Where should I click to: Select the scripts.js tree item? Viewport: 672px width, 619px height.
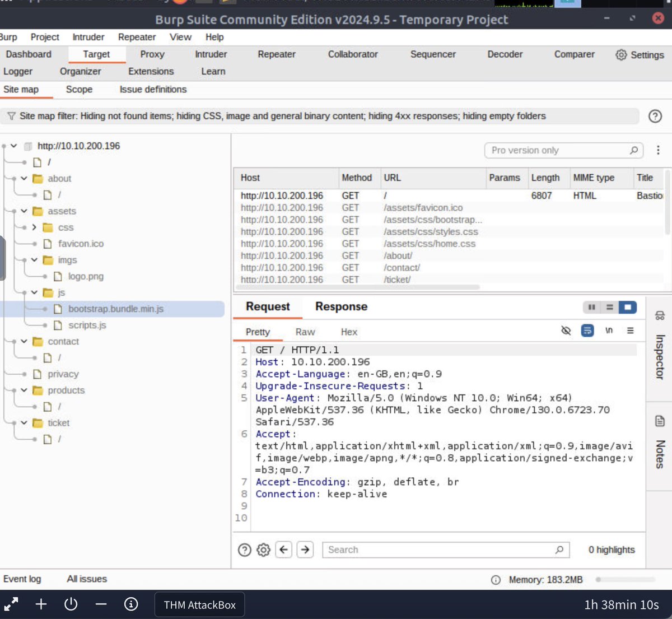[87, 325]
